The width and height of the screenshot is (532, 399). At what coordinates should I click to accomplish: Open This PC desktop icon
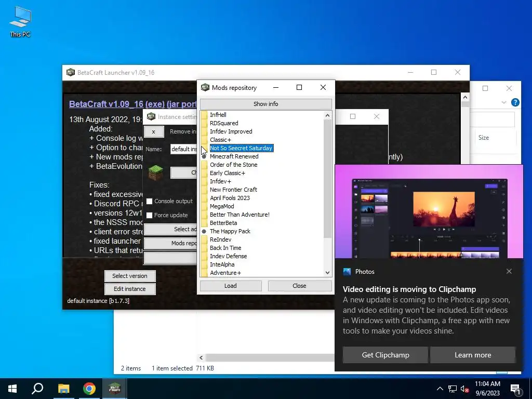pyautogui.click(x=20, y=21)
